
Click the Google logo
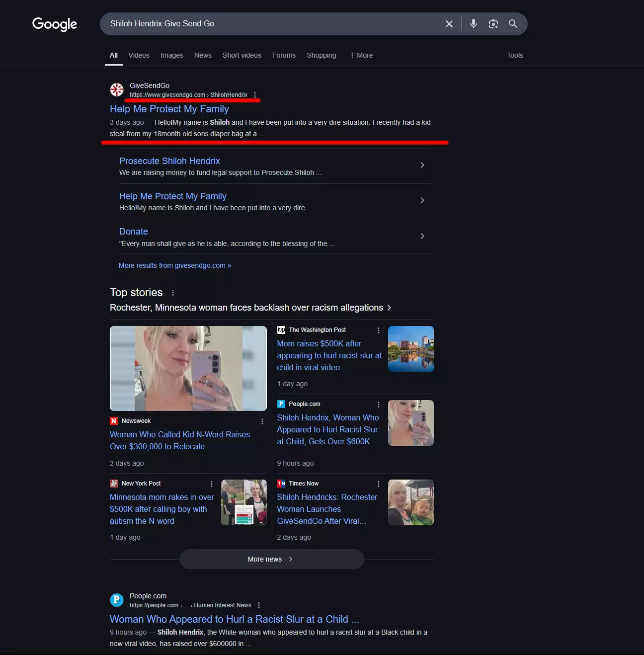point(55,24)
